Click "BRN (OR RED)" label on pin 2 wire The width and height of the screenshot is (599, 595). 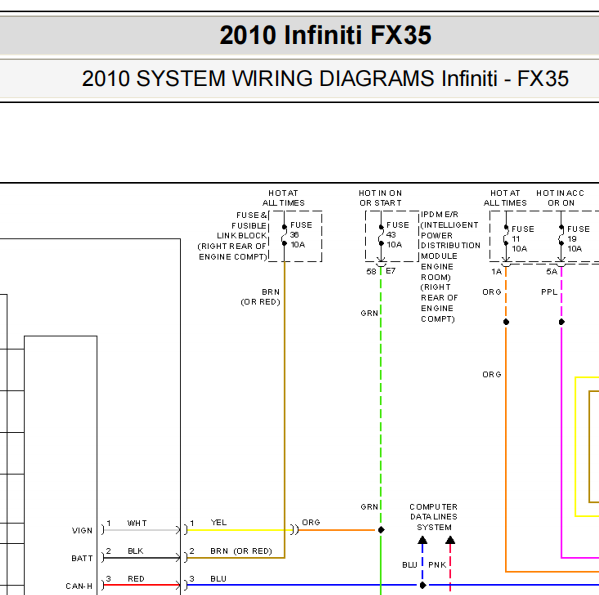point(241,551)
